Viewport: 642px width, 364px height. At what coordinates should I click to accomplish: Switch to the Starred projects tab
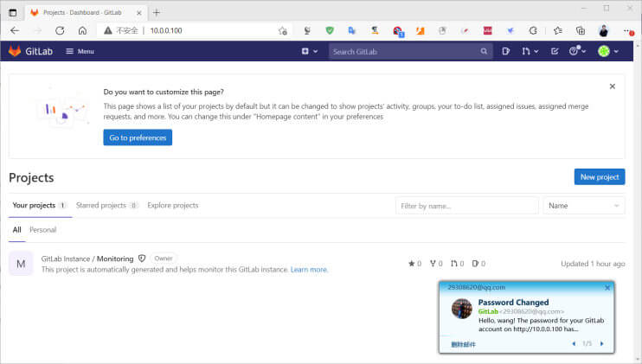tap(106, 205)
